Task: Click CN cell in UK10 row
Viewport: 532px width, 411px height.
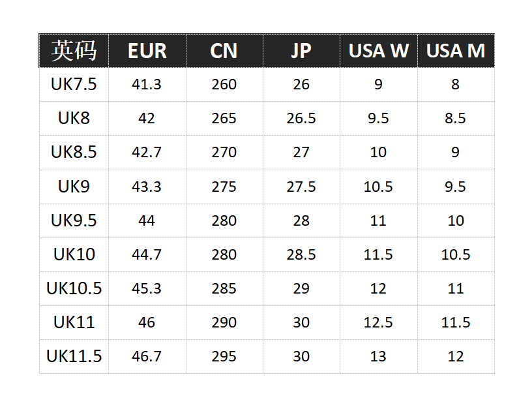Action: tap(224, 254)
